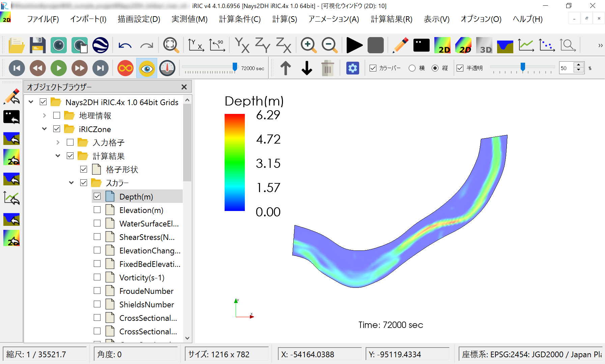Open the black console window icon
This screenshot has height=364, width=605.
point(421,45)
